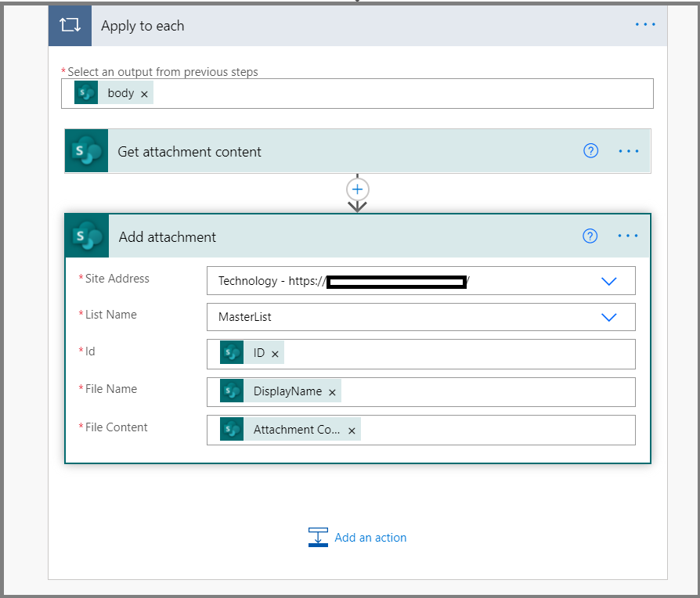The width and height of the screenshot is (700, 598).
Task: Click the SharePoint icon on Add attachment
Action: (x=87, y=236)
